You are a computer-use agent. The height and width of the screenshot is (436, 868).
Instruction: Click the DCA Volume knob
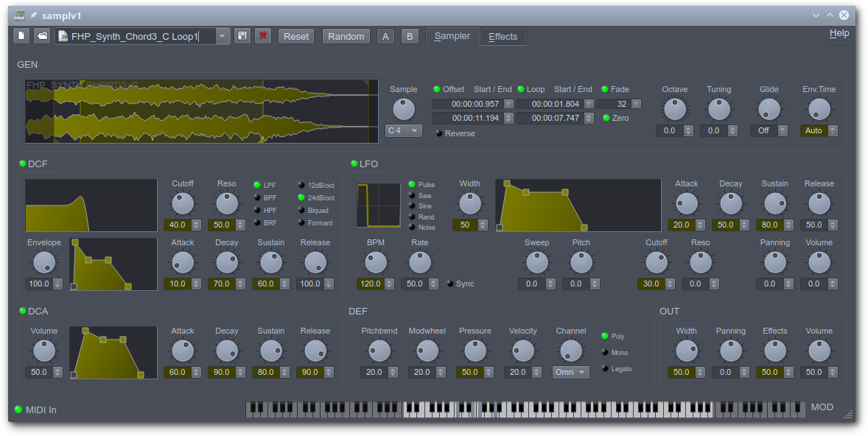click(x=44, y=351)
